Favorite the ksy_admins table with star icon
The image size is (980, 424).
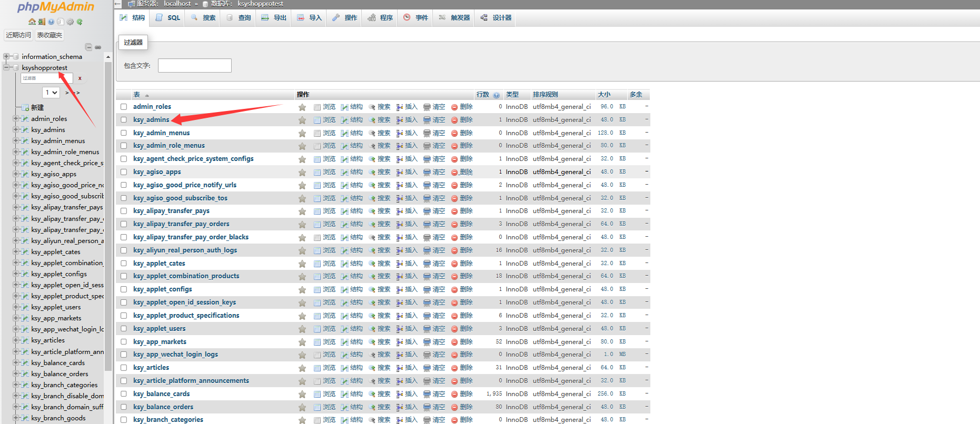point(302,120)
